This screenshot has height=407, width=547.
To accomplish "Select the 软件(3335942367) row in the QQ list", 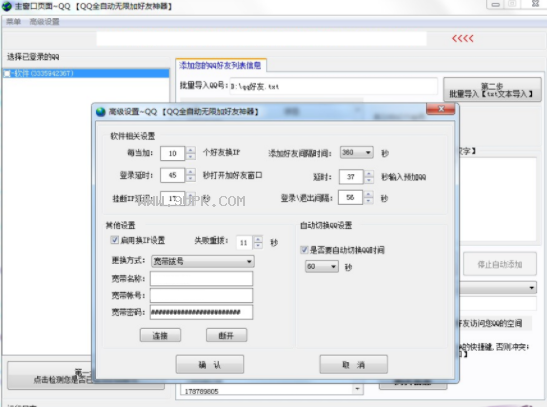I will (x=86, y=73).
